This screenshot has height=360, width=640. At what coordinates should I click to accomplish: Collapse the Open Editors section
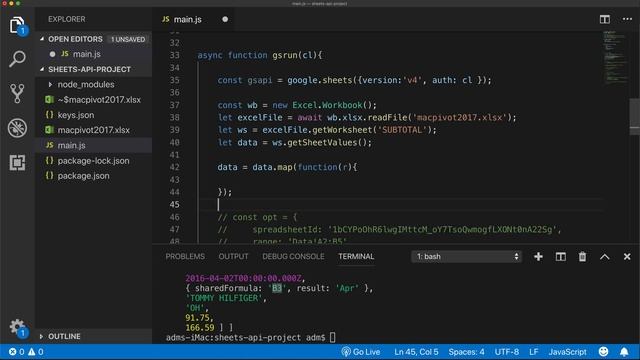[42, 39]
